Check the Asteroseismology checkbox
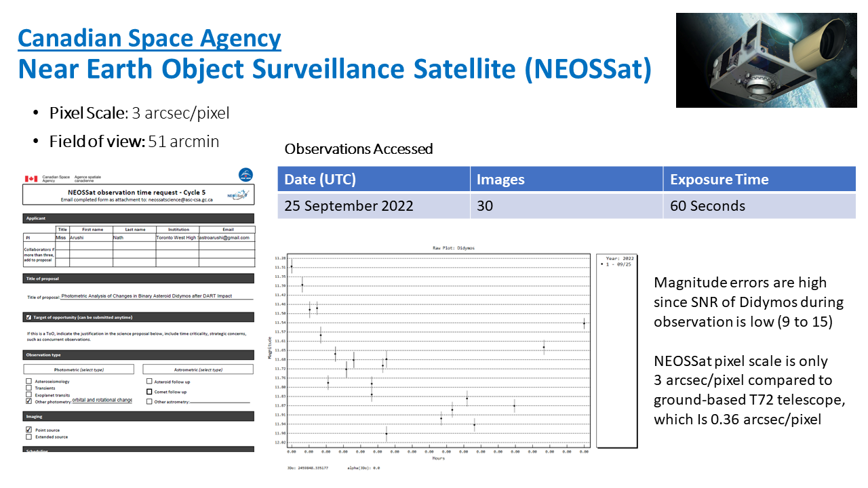The height and width of the screenshot is (488, 868). tap(28, 382)
